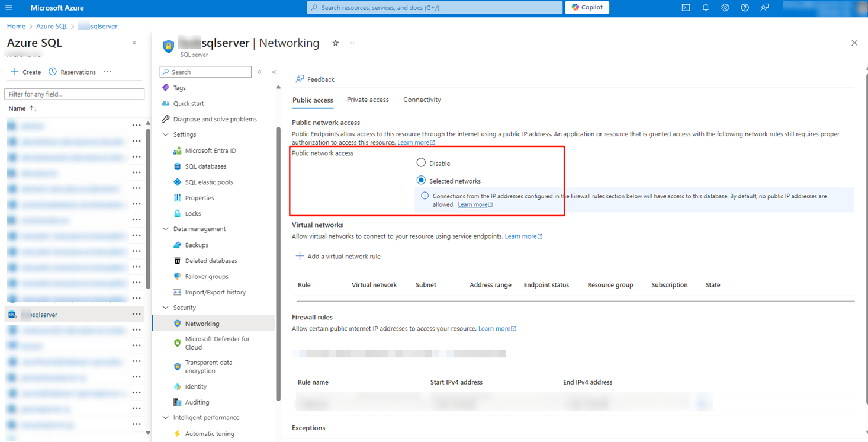
Task: Click the Firewall rules Learn more link
Action: [x=496, y=329]
